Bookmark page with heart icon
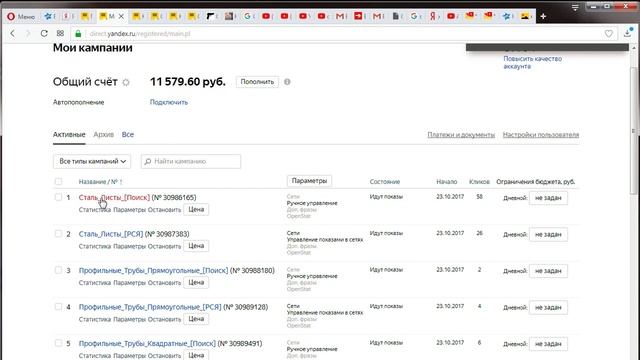 (609, 34)
